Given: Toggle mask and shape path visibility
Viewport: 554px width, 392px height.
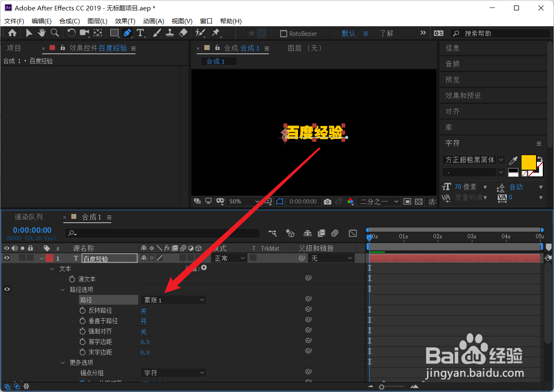Looking at the screenshot, I should point(280,201).
